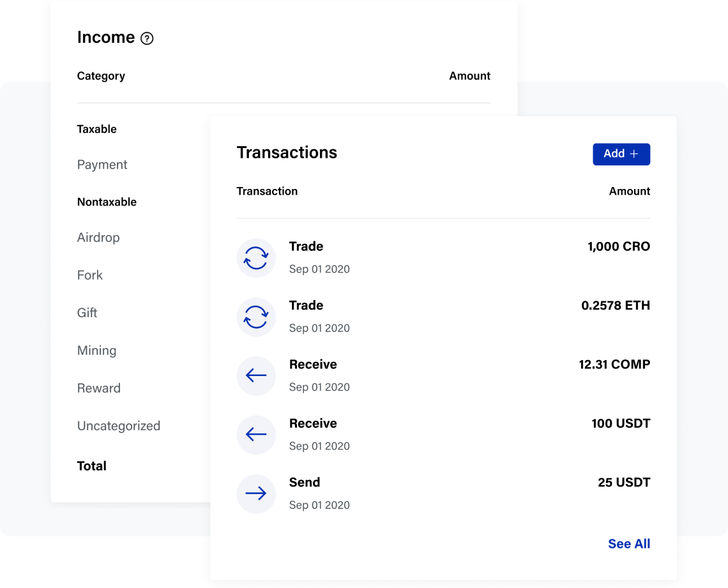Image resolution: width=728 pixels, height=588 pixels.
Task: Click the Receive label for 100 USDT
Action: pyautogui.click(x=313, y=423)
